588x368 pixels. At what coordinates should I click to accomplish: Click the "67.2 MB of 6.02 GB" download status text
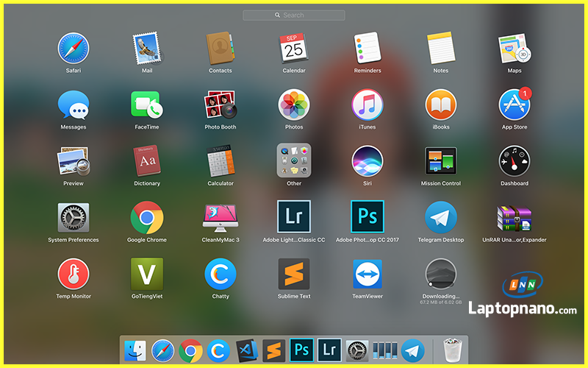click(x=440, y=302)
